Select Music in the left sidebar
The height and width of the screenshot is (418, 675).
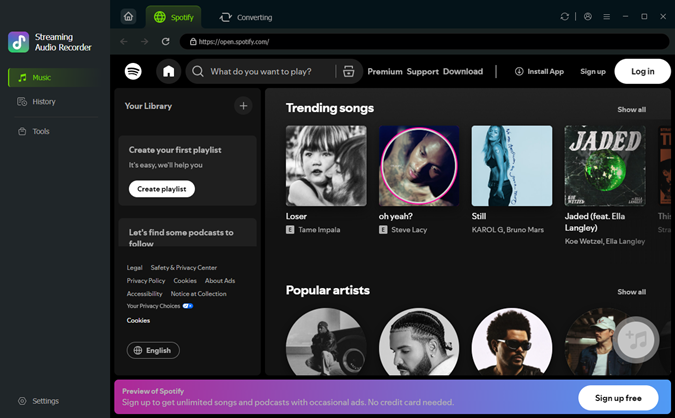(x=54, y=77)
